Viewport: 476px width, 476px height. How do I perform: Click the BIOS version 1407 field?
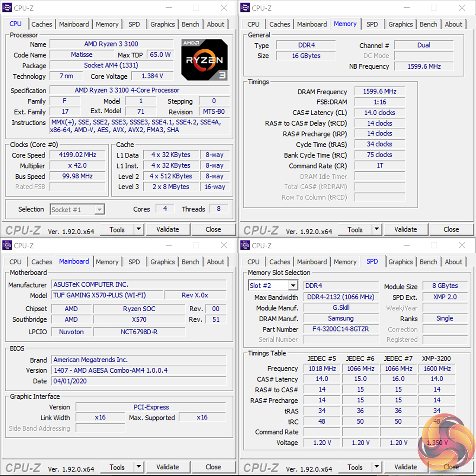(139, 370)
